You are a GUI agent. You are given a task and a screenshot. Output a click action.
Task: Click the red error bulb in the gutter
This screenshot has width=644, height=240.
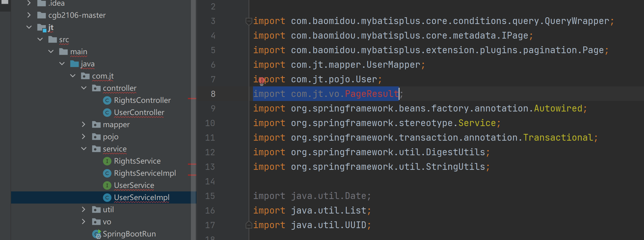point(261,81)
